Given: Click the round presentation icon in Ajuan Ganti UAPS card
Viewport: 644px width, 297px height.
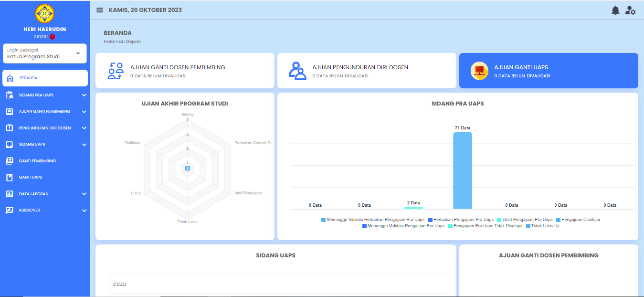Looking at the screenshot, I should coord(479,71).
